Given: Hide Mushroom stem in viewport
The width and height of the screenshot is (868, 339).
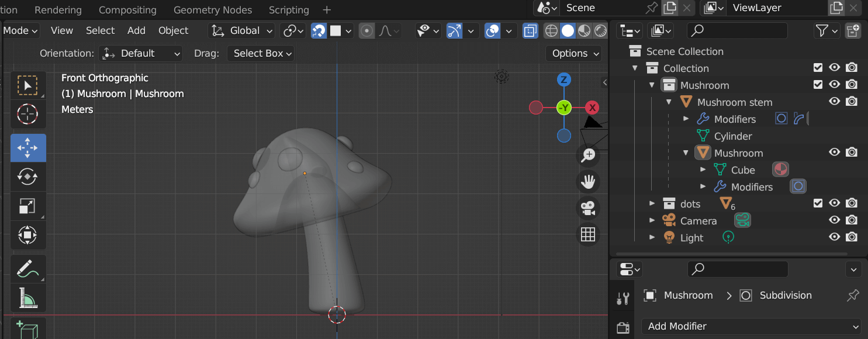Looking at the screenshot, I should click(835, 102).
